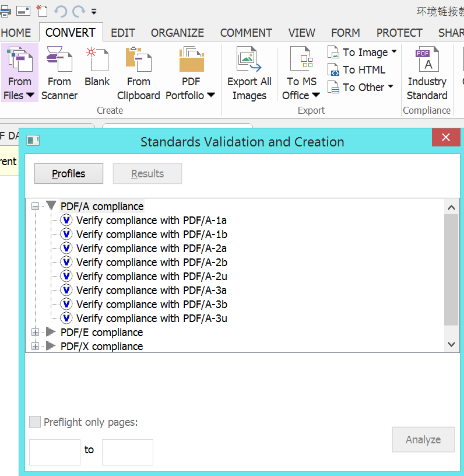464x476 pixels.
Task: Click the V icon beside PDF/A-1a
Action: click(x=66, y=220)
